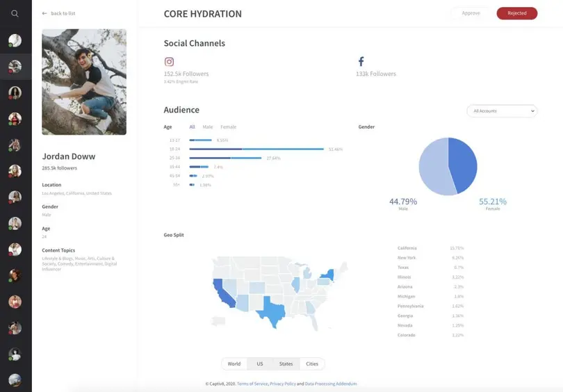
Task: Select the States geo split tab
Action: 286,364
